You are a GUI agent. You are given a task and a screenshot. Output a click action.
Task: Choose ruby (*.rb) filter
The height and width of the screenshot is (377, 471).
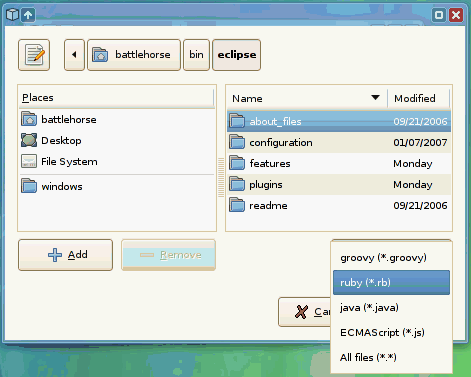391,283
